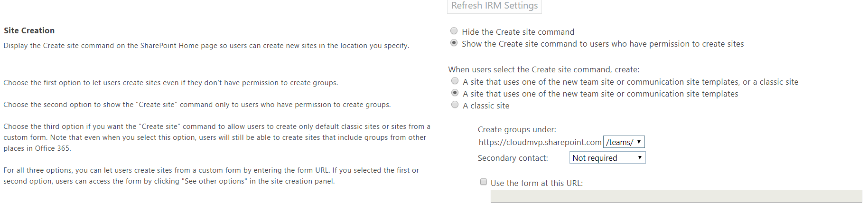Viewport: 868px width, 215px height.
Task: Select Hide the Create site command option
Action: pos(454,31)
